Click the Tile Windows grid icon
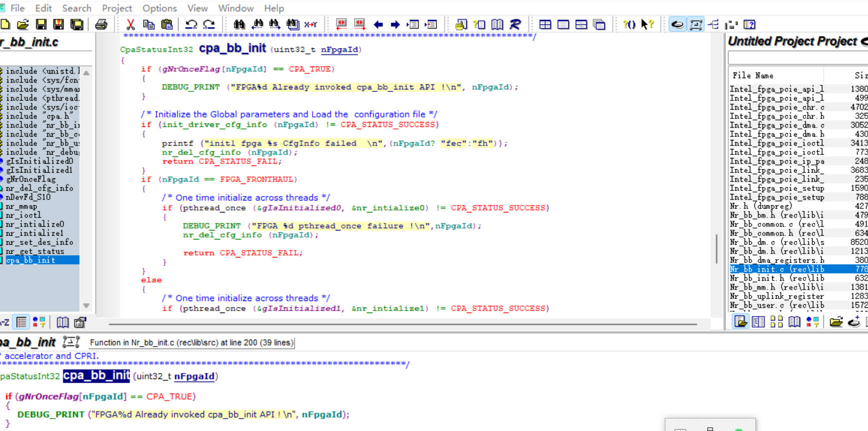Screen dimensions: 868x431 pos(545,24)
